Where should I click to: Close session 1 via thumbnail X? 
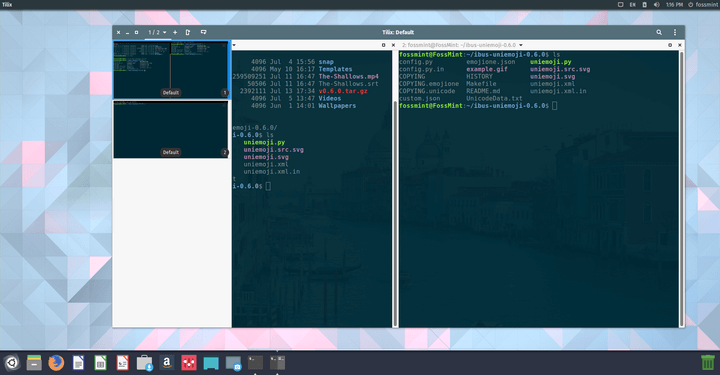pyautogui.click(x=224, y=45)
